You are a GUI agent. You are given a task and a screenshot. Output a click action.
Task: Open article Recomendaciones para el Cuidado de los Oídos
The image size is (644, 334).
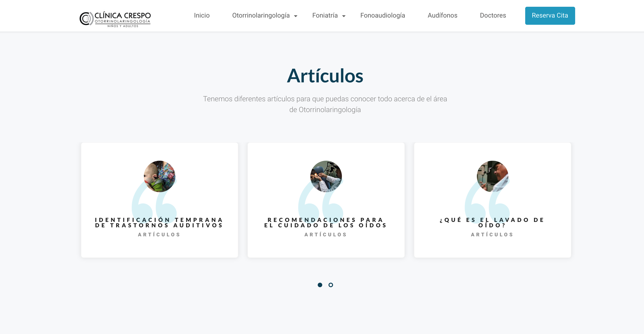pos(326,223)
